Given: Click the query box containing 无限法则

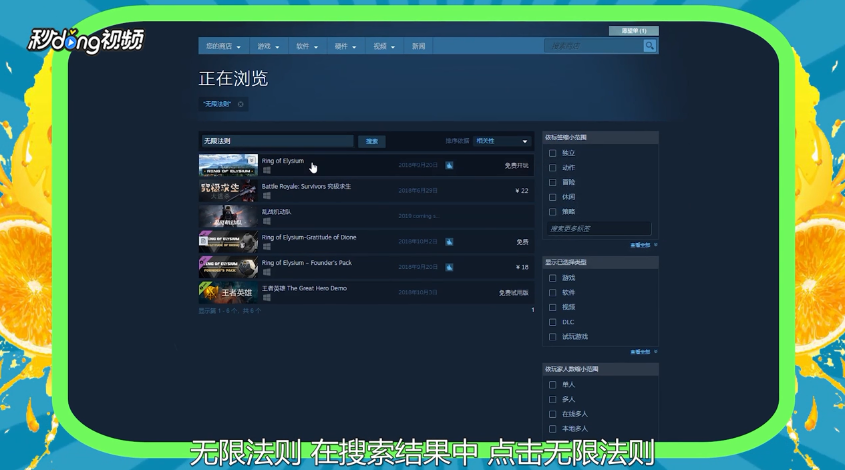Looking at the screenshot, I should pyautogui.click(x=278, y=141).
